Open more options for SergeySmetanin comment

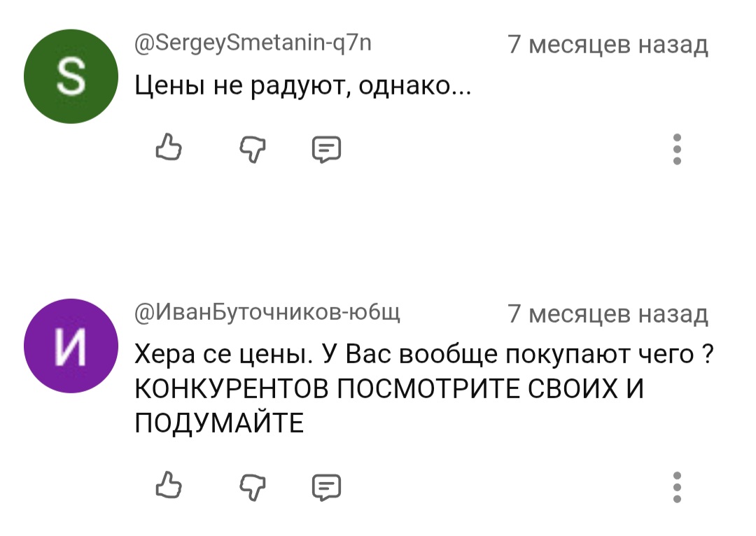pyautogui.click(x=677, y=149)
